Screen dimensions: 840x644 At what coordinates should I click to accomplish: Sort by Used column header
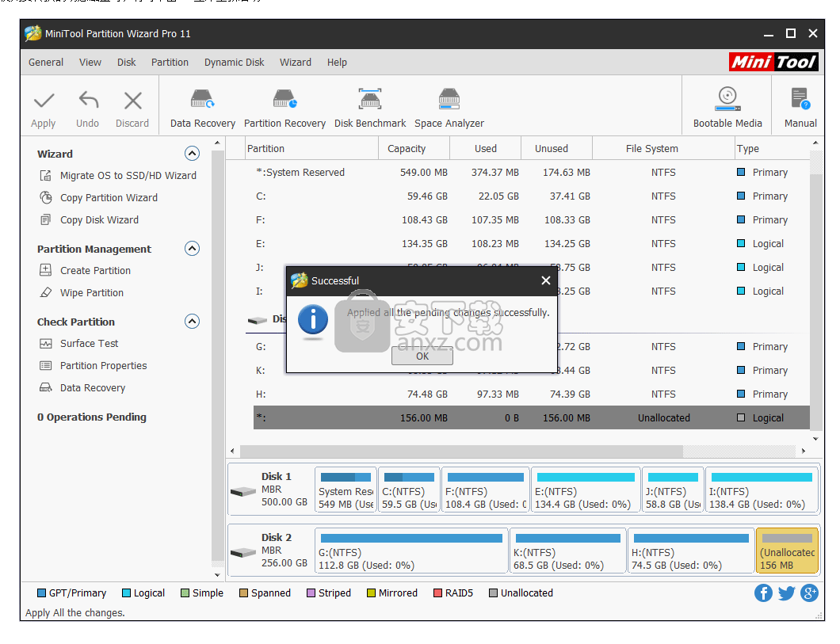pos(485,148)
